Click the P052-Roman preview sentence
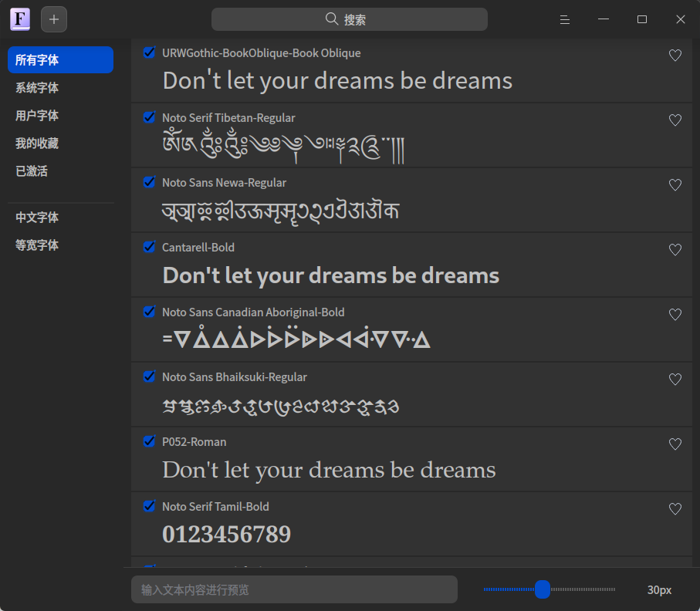The height and width of the screenshot is (611, 700). 329,470
